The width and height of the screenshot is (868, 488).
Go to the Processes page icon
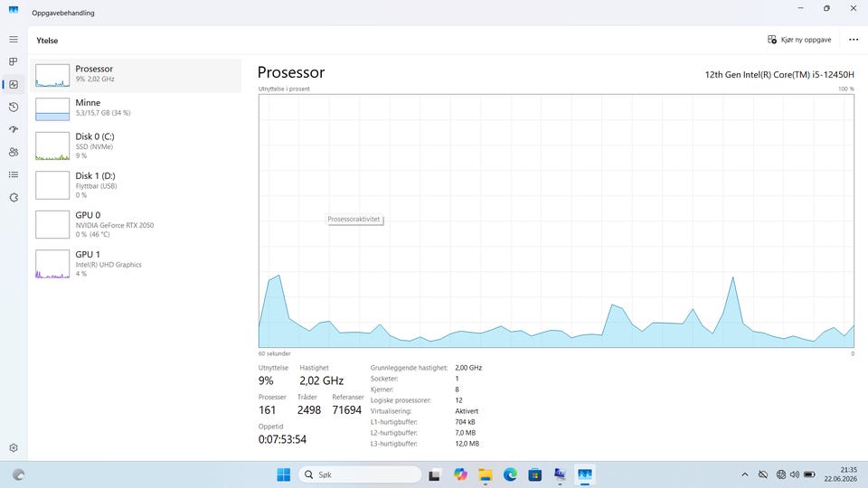point(14,61)
